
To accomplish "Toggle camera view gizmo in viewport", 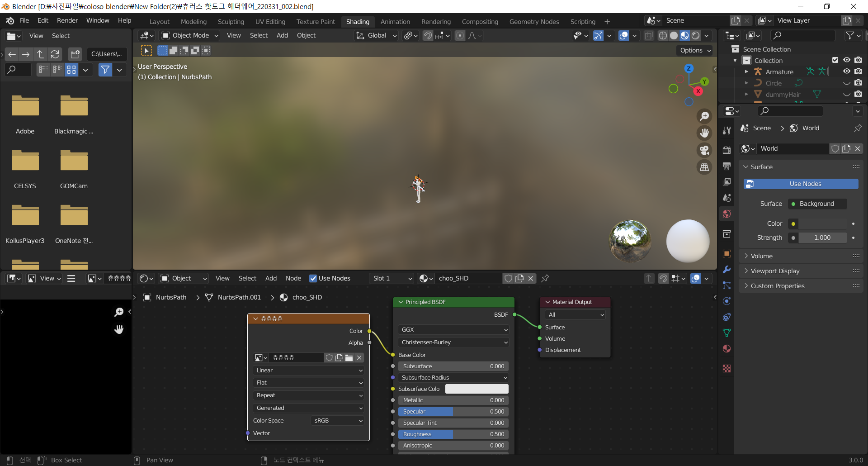I will point(704,150).
